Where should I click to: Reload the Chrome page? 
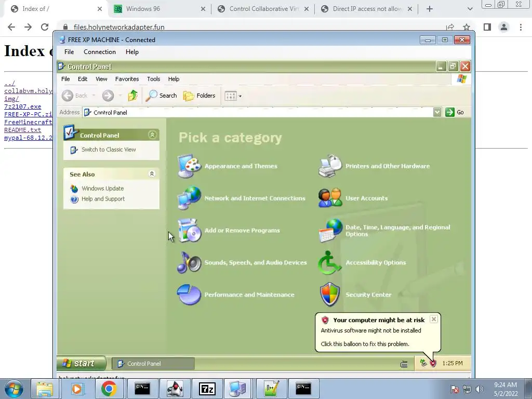pyautogui.click(x=45, y=27)
